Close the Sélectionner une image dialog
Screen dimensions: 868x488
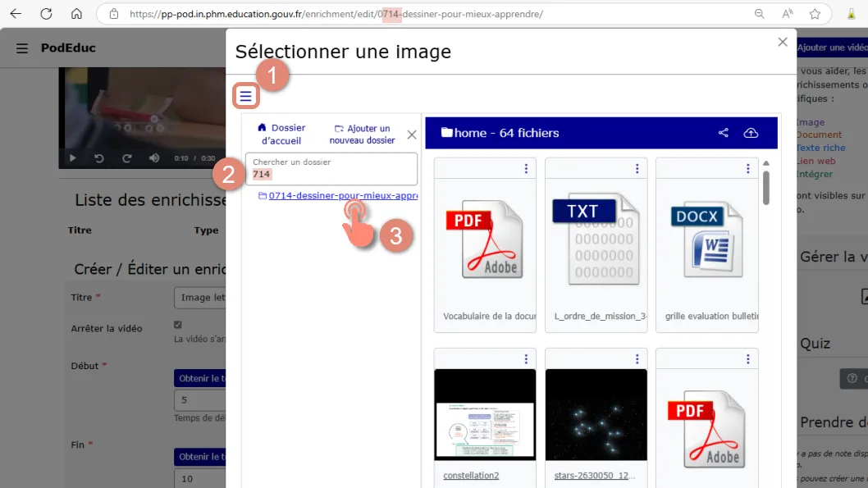(x=782, y=42)
